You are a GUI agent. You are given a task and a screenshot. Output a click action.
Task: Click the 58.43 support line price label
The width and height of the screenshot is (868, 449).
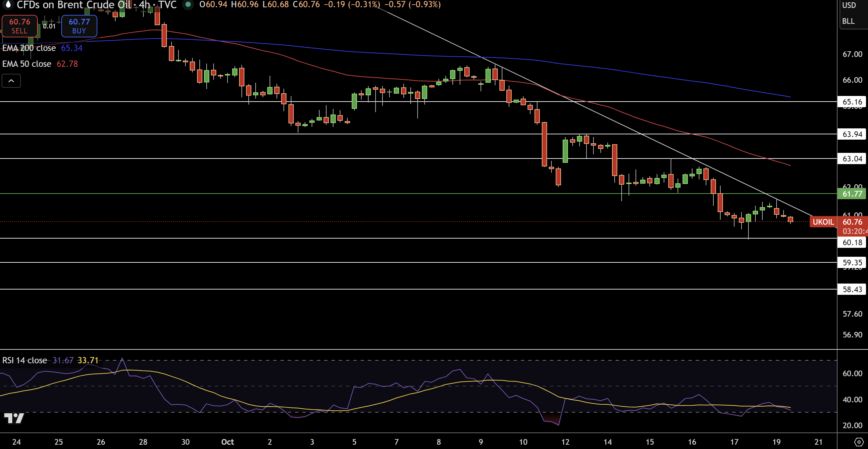coord(852,290)
